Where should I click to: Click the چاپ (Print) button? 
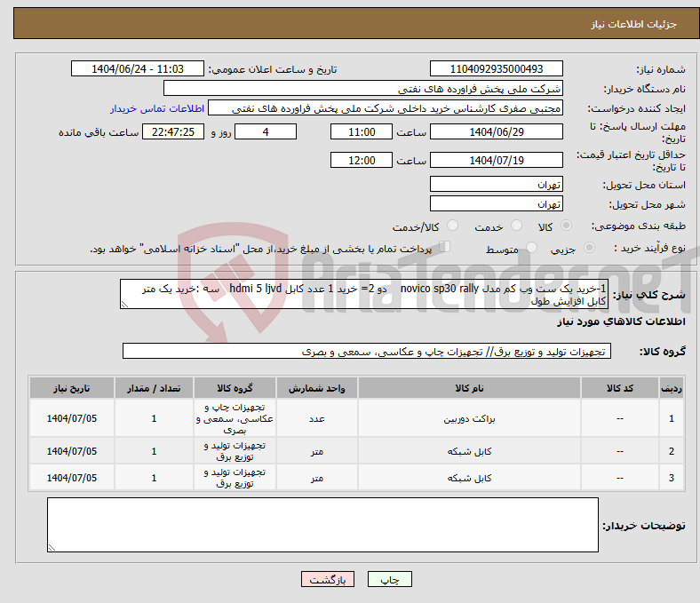[390, 579]
